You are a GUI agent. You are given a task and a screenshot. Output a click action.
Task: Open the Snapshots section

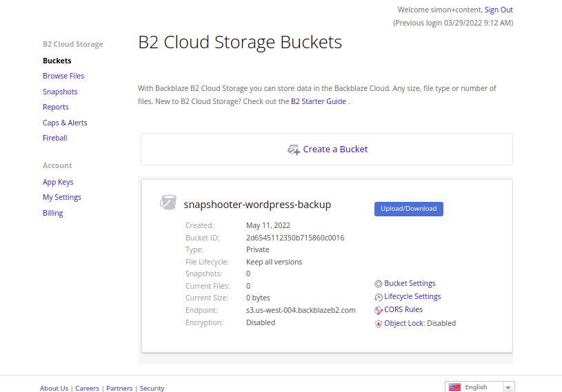(60, 92)
